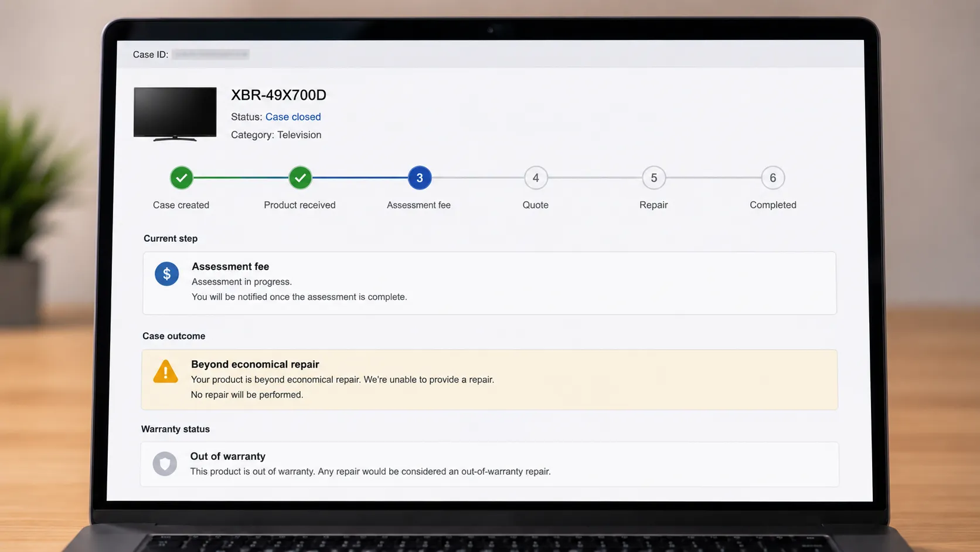The width and height of the screenshot is (980, 552).
Task: Click the Out of warranty heading
Action: coord(227,456)
